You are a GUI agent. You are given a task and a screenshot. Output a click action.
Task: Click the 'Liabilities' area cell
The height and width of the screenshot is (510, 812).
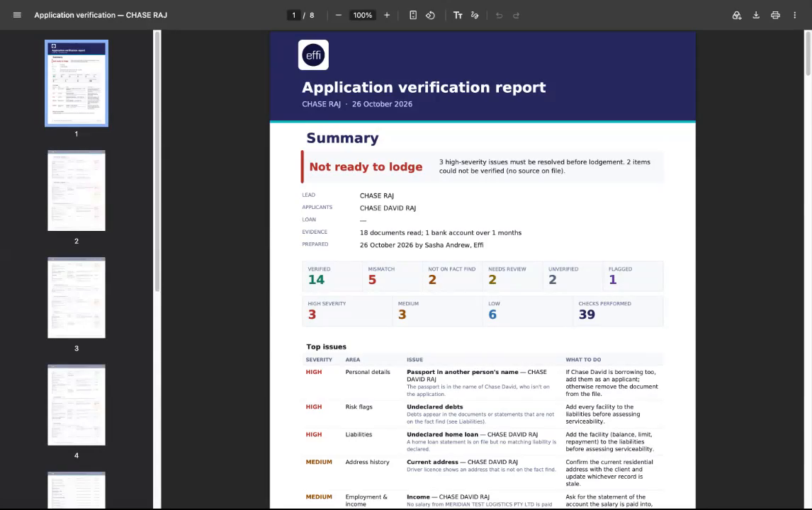[359, 434]
